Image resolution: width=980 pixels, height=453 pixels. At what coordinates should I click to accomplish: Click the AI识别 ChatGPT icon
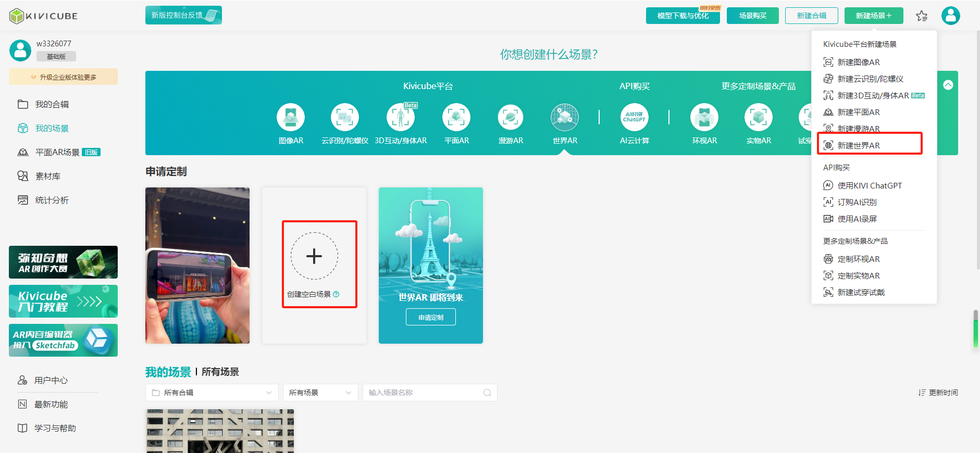pos(634,117)
